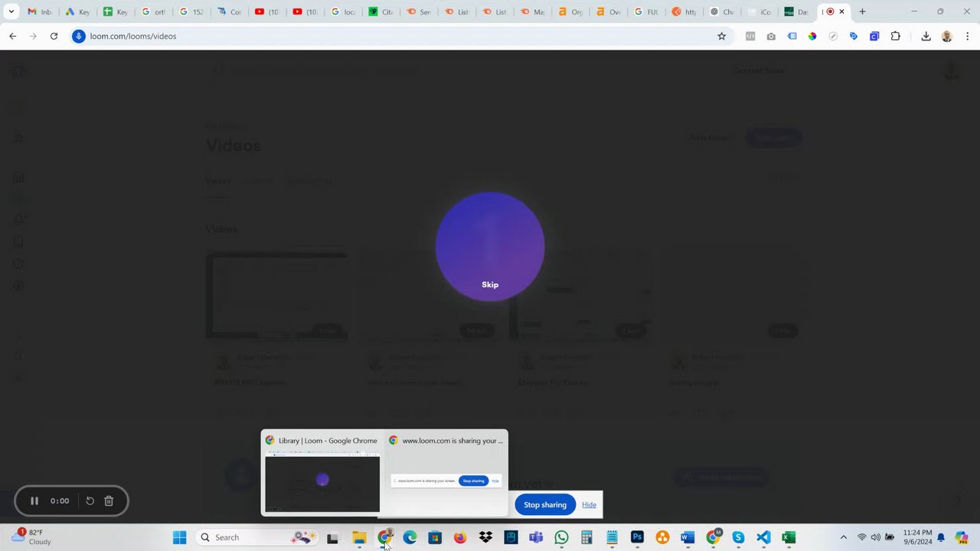Open the Windows notification bell
Image resolution: width=980 pixels, height=551 pixels.
pyautogui.click(x=941, y=537)
